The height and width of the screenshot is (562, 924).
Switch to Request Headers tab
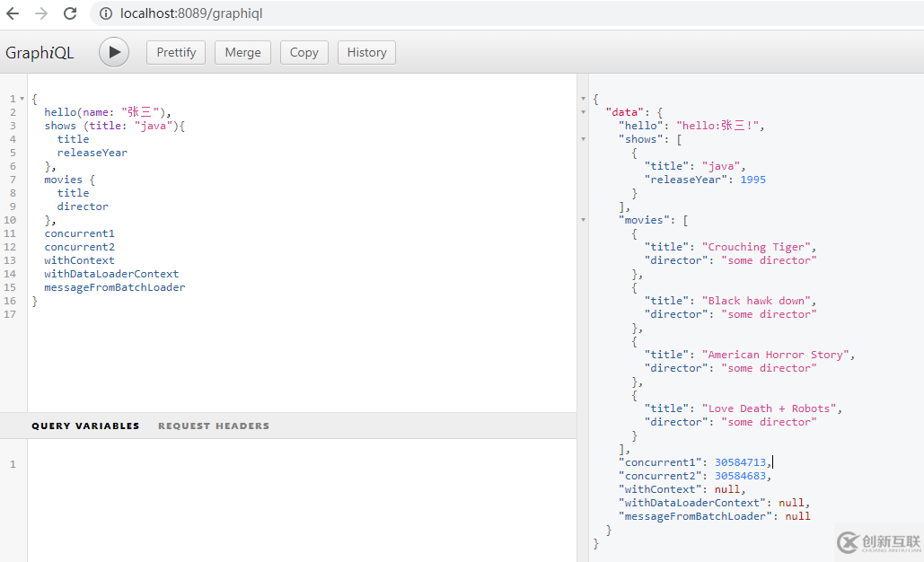[214, 426]
